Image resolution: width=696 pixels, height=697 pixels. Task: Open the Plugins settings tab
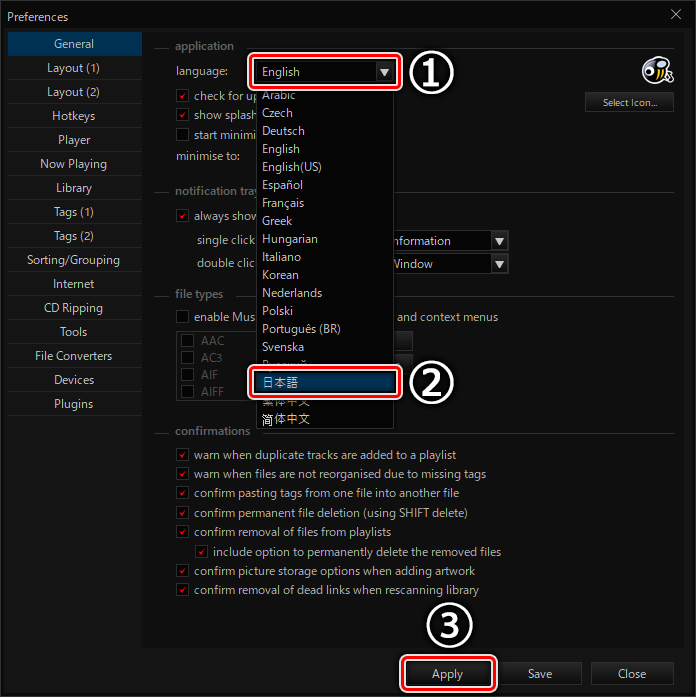[x=74, y=404]
